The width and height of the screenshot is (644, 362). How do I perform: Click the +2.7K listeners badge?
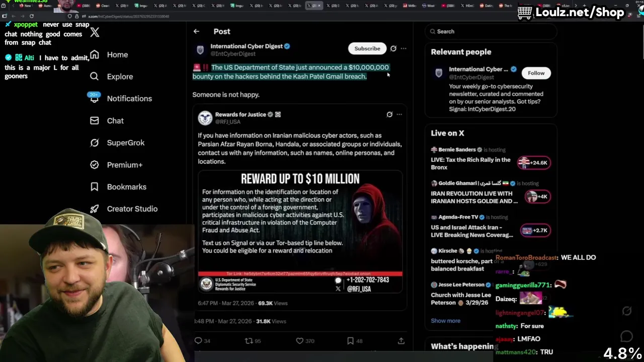[536, 230]
